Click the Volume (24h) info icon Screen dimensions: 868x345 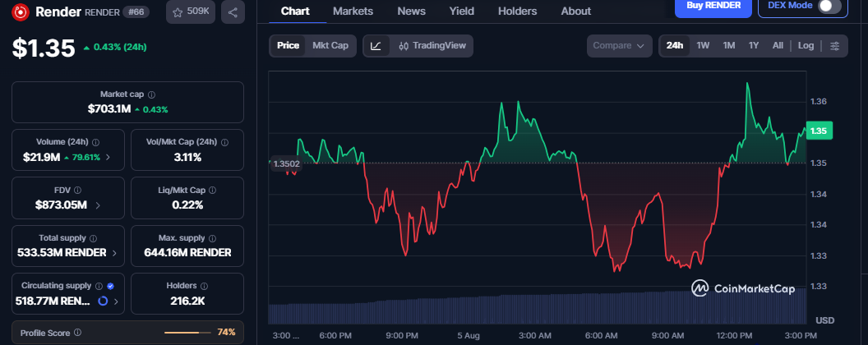tap(96, 142)
